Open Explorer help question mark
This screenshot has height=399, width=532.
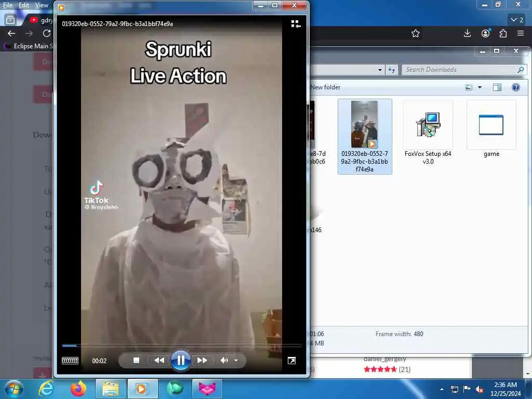[x=516, y=87]
